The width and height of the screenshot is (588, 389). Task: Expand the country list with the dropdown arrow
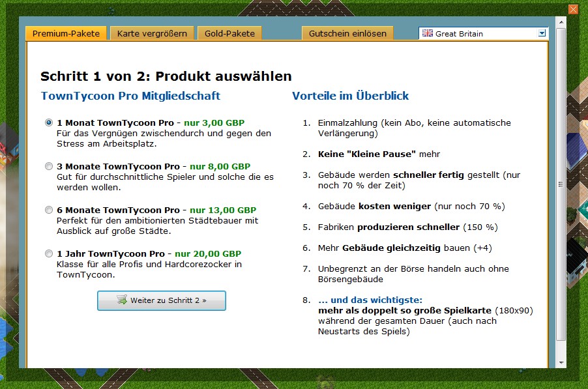542,33
